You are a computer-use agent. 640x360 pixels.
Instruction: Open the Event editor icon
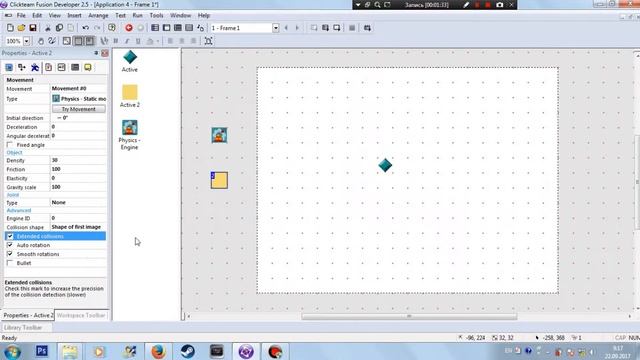click(178, 28)
